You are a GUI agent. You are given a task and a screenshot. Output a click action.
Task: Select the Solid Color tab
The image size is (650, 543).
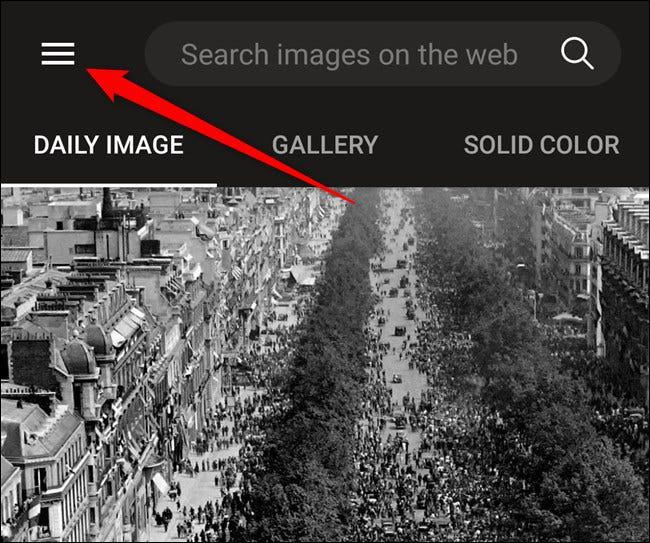(541, 145)
